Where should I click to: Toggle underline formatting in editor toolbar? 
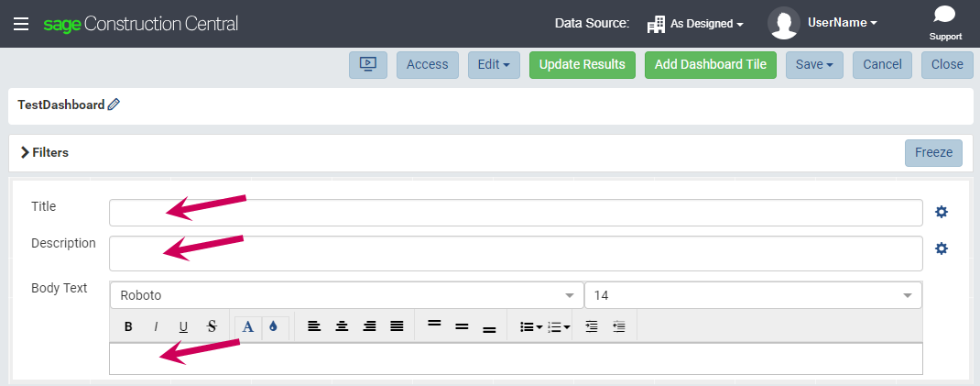[x=183, y=326]
